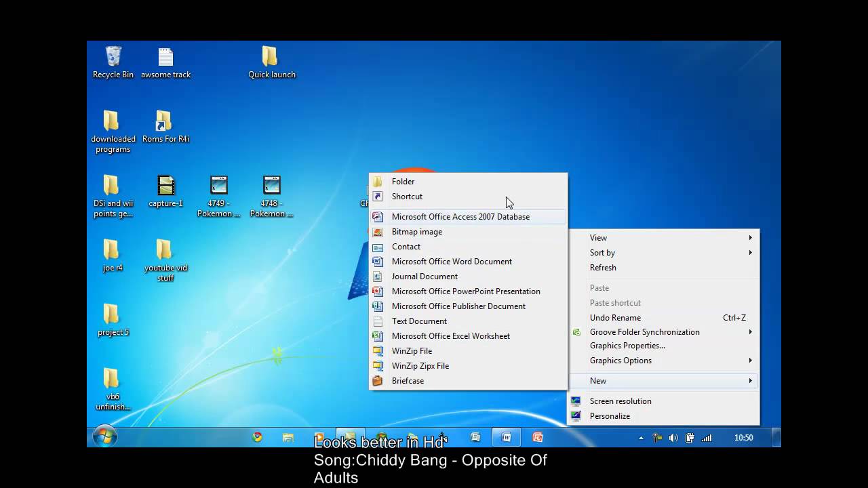
Task: Create a Microsoft Office Word Document
Action: tap(468, 262)
